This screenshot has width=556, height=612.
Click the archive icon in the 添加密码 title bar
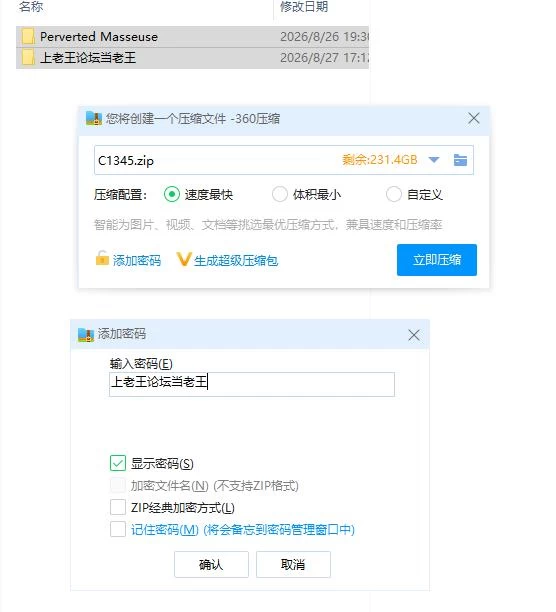point(86,334)
